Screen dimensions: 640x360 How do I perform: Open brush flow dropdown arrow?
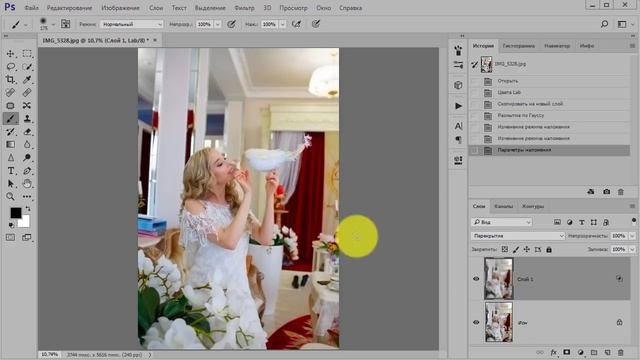point(282,24)
